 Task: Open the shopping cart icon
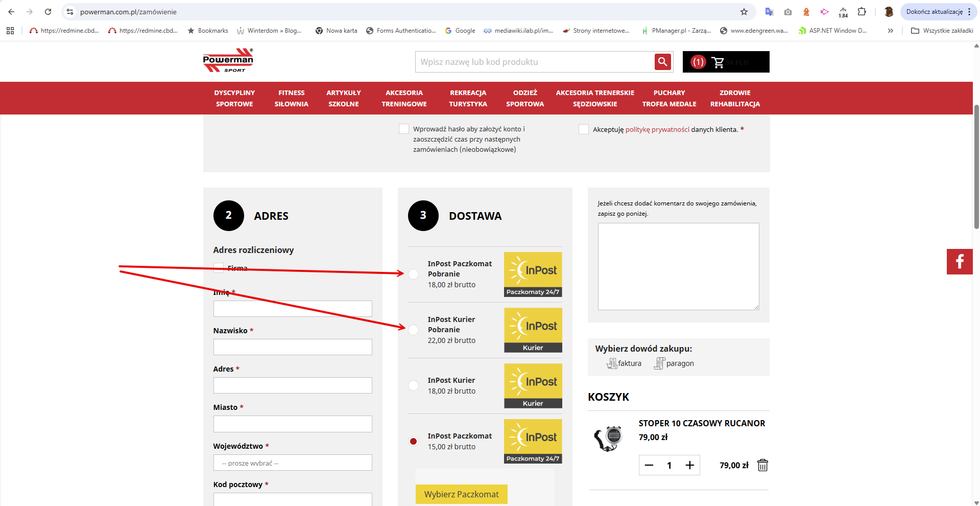click(718, 62)
